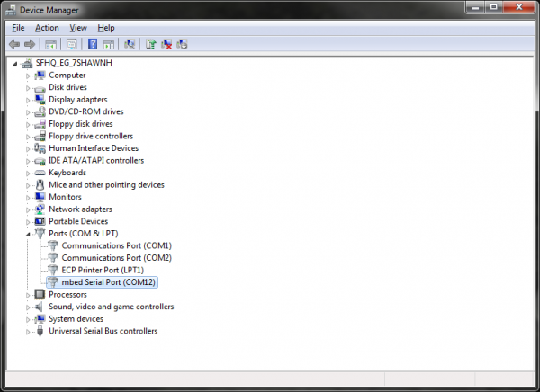Image resolution: width=540 pixels, height=392 pixels.
Task: Select the Ports (COM & LPT) label
Action: pos(84,234)
